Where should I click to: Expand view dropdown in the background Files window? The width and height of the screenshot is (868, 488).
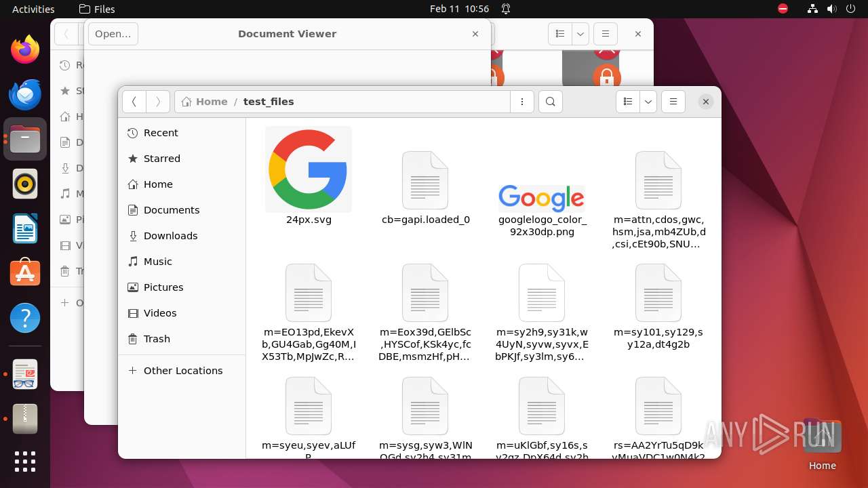click(580, 34)
